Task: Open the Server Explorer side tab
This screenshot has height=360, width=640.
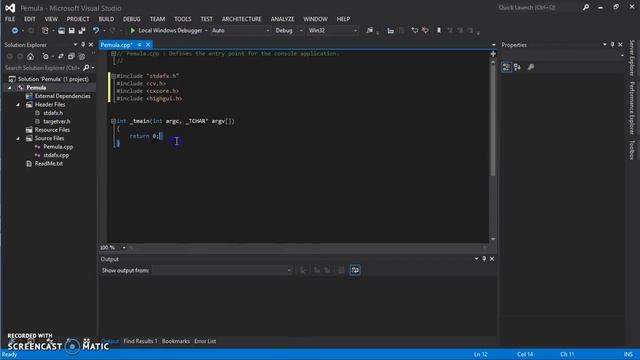Action: point(632,58)
